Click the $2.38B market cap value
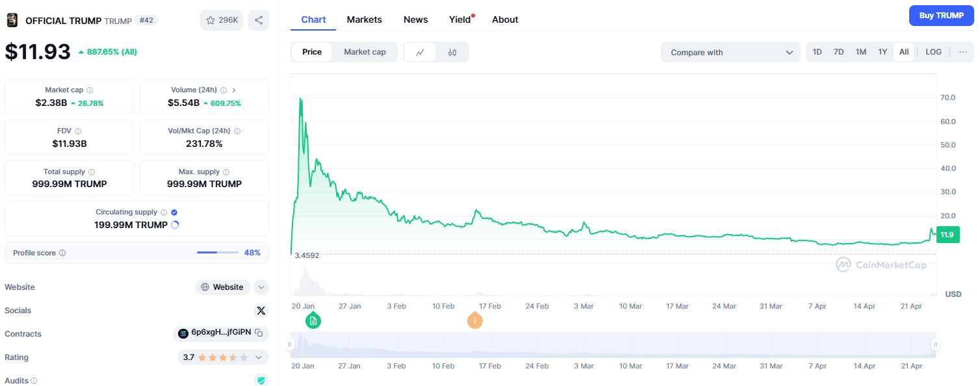 point(51,103)
